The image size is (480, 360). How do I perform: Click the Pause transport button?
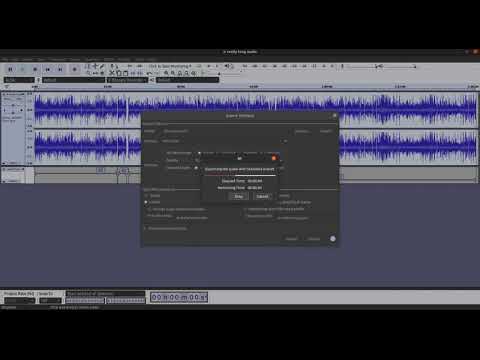(10, 69)
